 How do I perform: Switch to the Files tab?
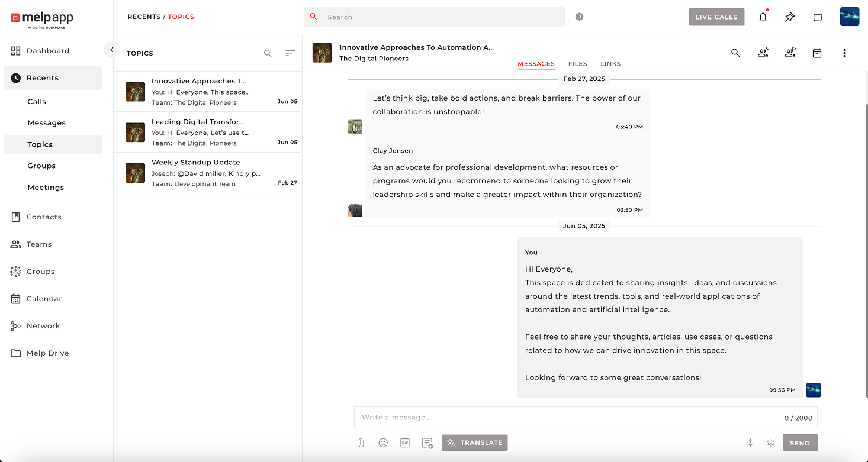point(577,64)
